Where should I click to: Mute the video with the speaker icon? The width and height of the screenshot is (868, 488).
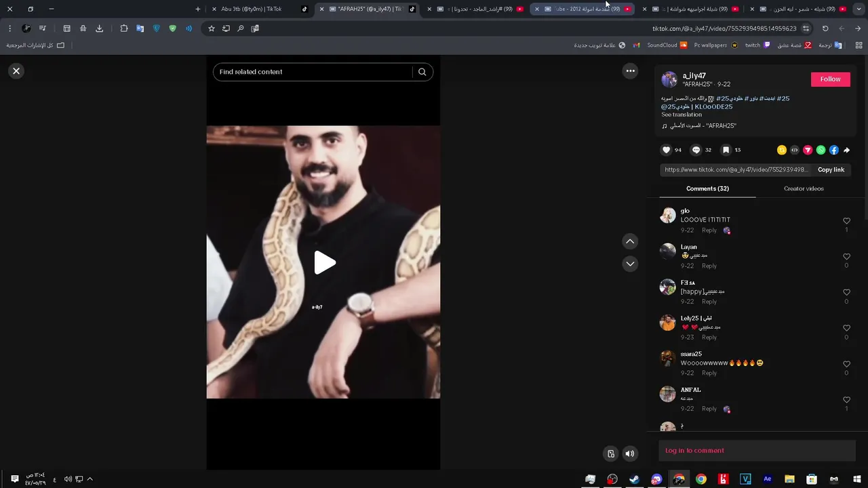[630, 454]
